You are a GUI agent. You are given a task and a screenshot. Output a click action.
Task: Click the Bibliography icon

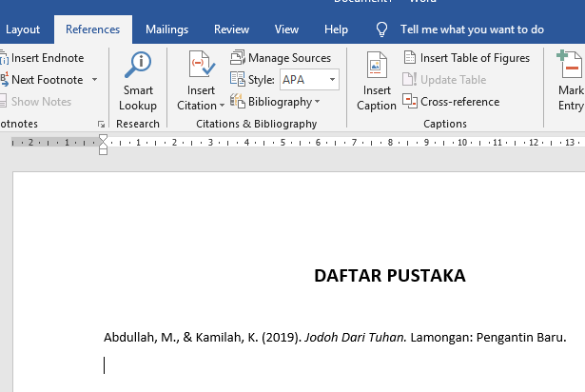pyautogui.click(x=237, y=101)
